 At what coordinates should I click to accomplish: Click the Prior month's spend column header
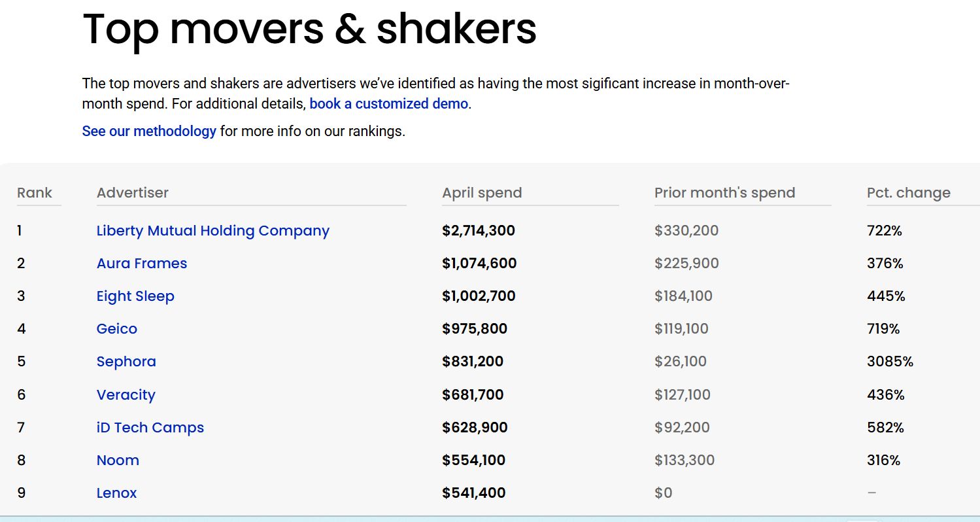pyautogui.click(x=724, y=193)
